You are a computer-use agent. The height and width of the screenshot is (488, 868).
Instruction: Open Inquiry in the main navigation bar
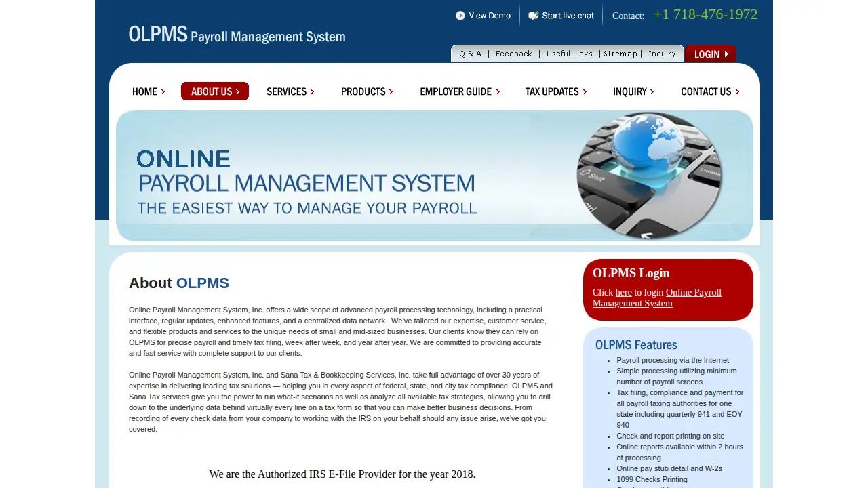pos(633,91)
